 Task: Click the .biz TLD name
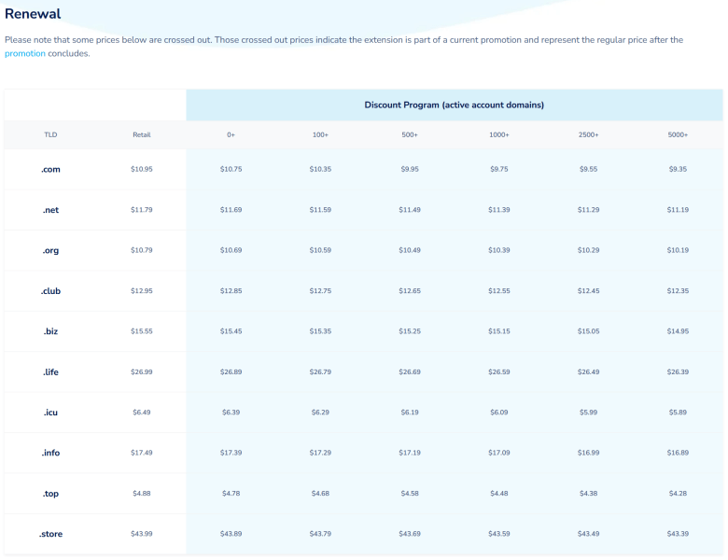pos(50,331)
